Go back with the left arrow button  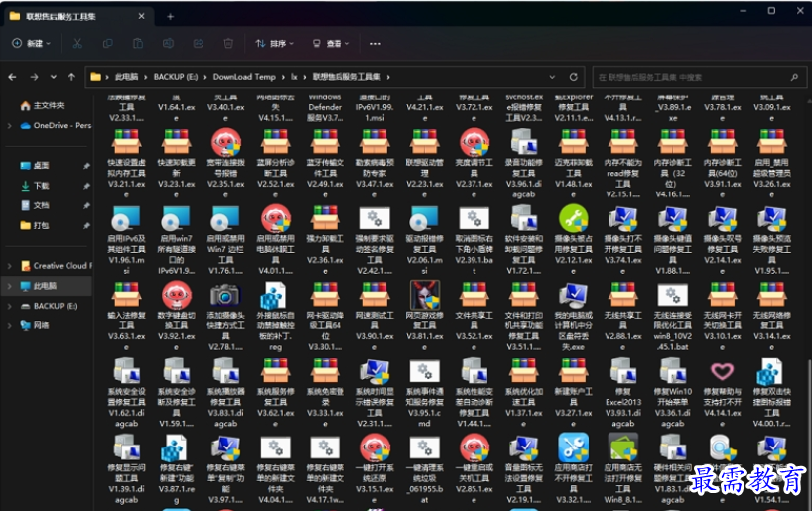click(13, 77)
